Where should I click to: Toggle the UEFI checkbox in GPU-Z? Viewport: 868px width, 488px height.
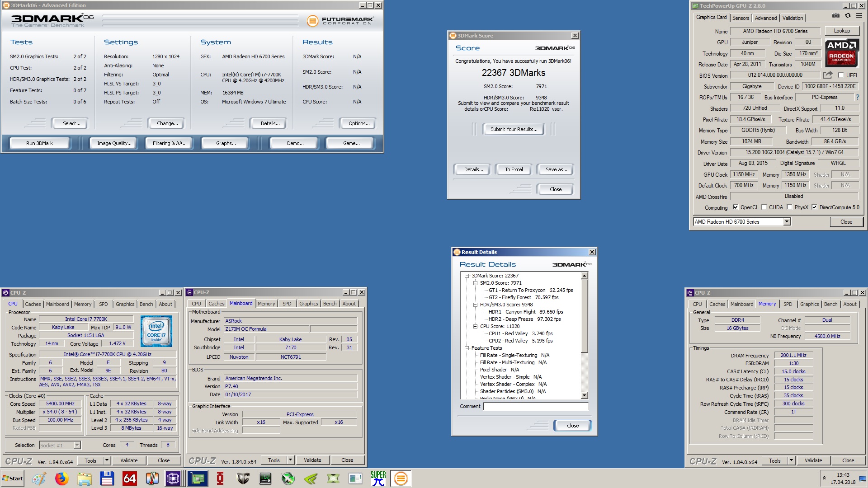[841, 75]
